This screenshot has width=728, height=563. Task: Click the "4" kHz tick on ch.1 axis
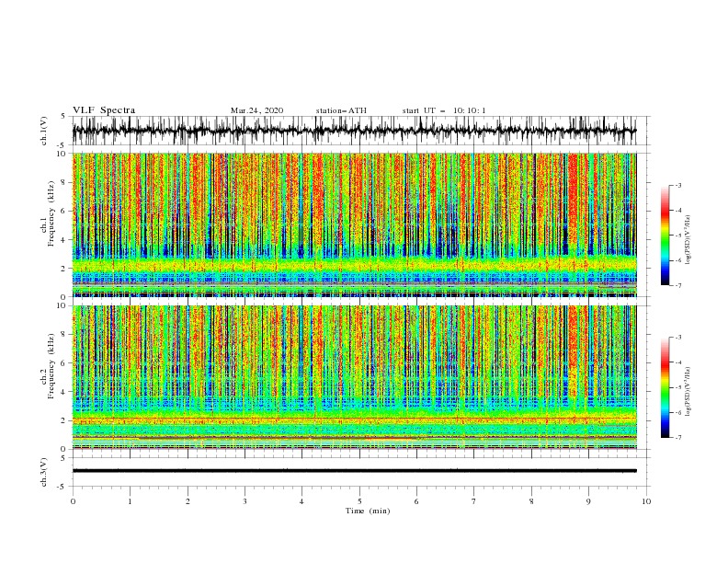click(x=63, y=240)
